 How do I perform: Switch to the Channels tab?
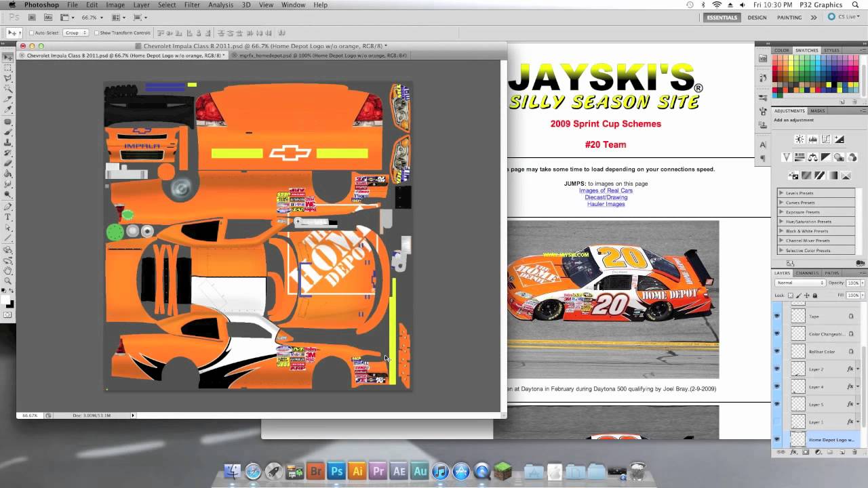tap(807, 273)
